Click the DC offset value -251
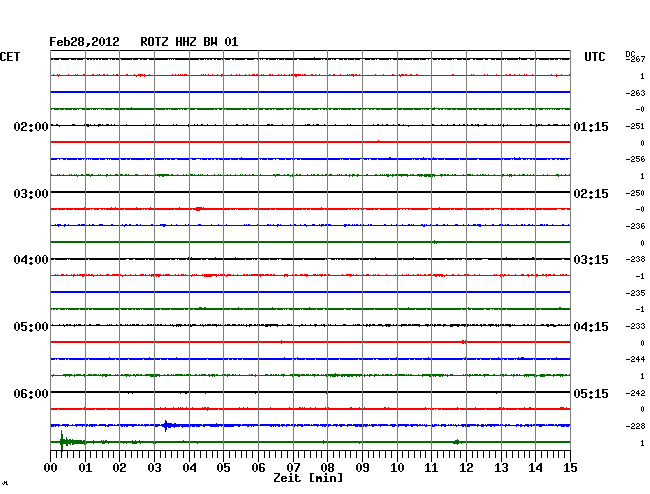Viewport: 650px width, 494px height. (635, 126)
